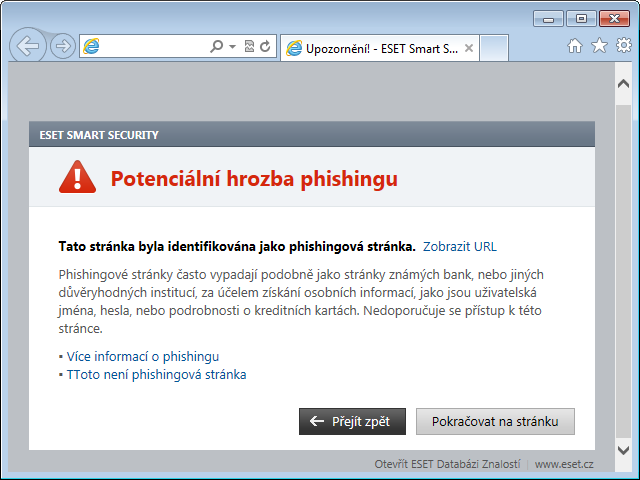Refresh the page with reload icon
640x480 pixels.
[265, 47]
